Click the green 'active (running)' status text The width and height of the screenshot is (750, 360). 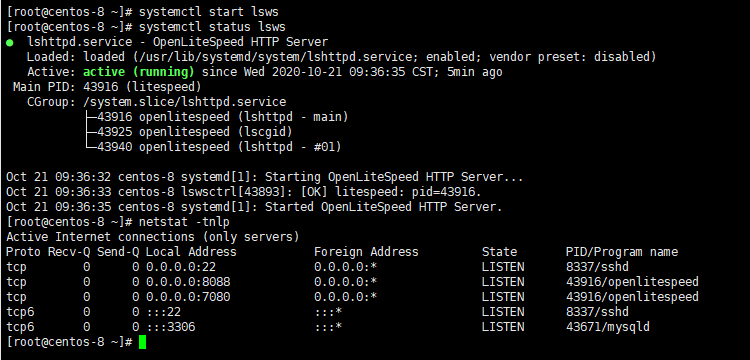(139, 72)
